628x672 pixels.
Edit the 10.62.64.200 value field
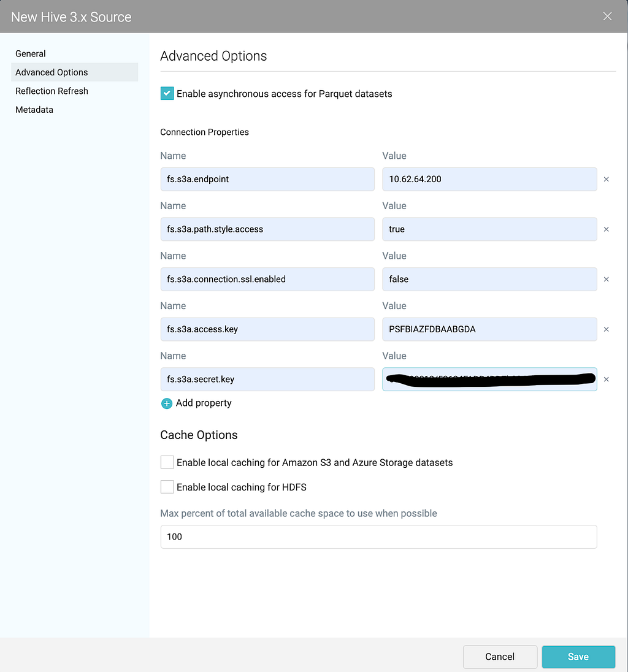489,179
